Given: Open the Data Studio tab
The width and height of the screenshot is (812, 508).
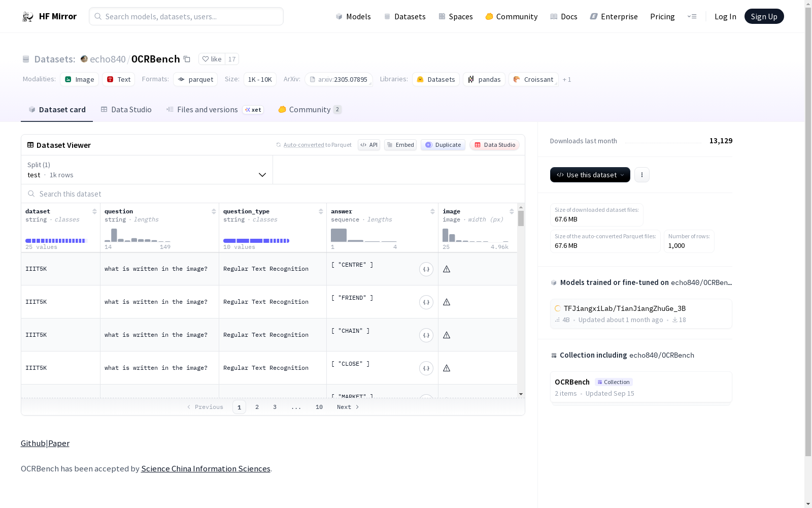Looking at the screenshot, I should [x=126, y=110].
